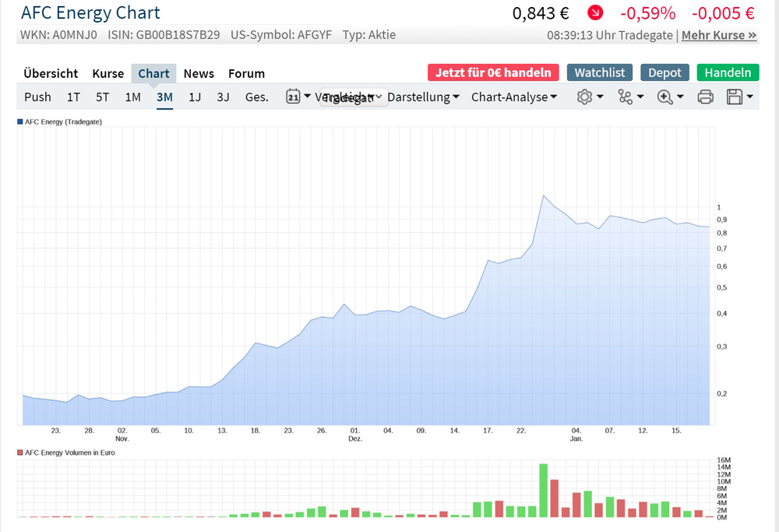Click the Typ: Aktie text

click(x=369, y=35)
